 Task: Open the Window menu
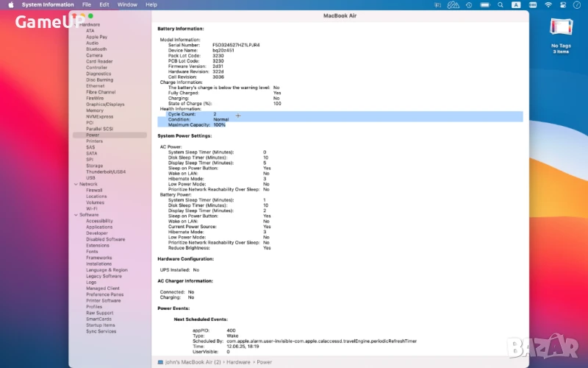(x=127, y=4)
